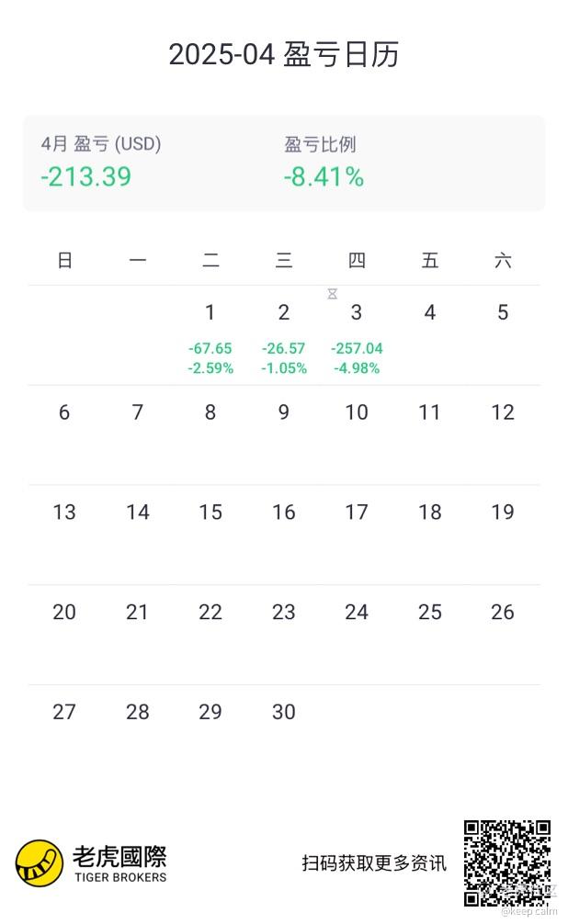This screenshot has height=924, width=568.
Task: Click the QR code image
Action: tap(506, 863)
